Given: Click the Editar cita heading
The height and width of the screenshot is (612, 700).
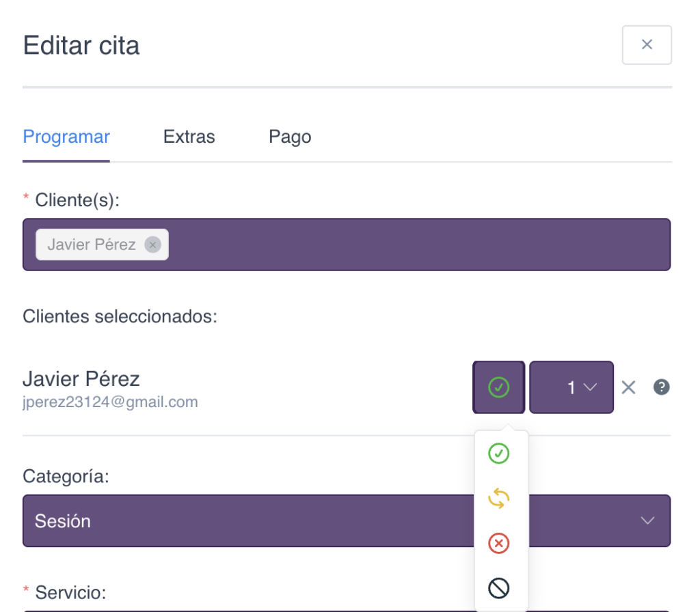Looking at the screenshot, I should click(x=81, y=46).
